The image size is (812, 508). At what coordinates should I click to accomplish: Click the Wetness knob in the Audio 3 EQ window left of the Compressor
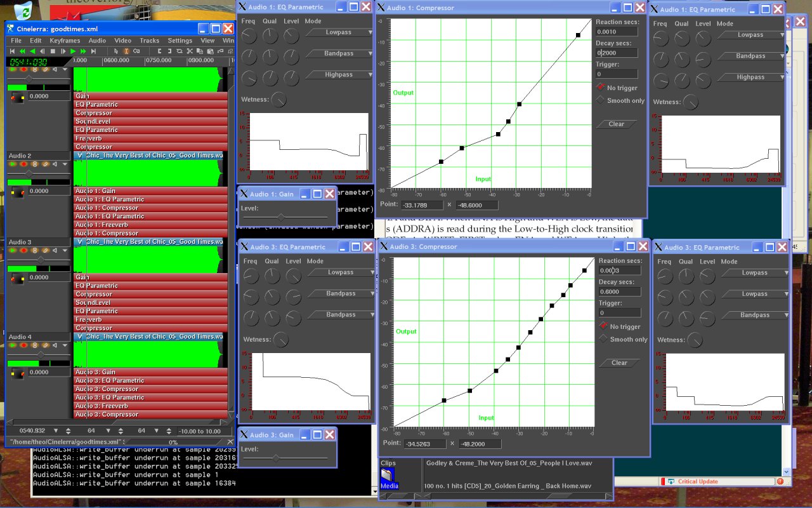click(x=280, y=339)
